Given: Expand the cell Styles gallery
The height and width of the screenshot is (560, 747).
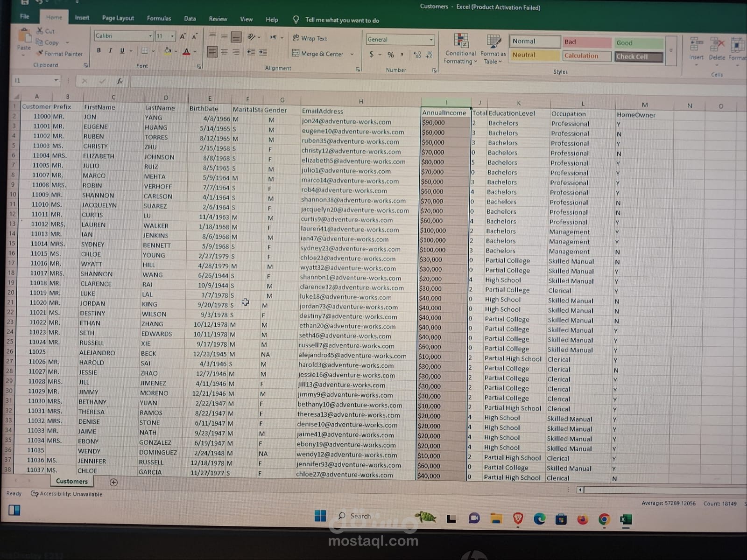Looking at the screenshot, I should coord(671,50).
